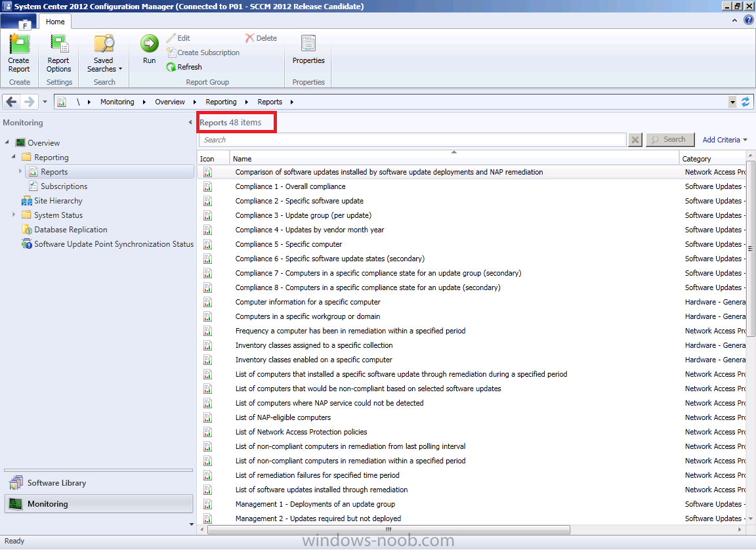Click report icon for List of Network Access Protection policies
The height and width of the screenshot is (550, 756).
tap(208, 432)
